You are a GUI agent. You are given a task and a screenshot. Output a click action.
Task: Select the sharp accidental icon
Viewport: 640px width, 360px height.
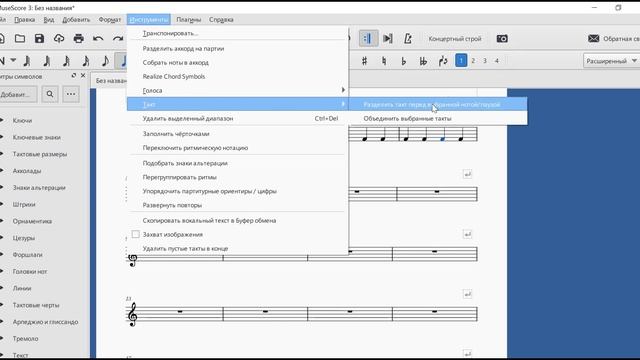(364, 61)
